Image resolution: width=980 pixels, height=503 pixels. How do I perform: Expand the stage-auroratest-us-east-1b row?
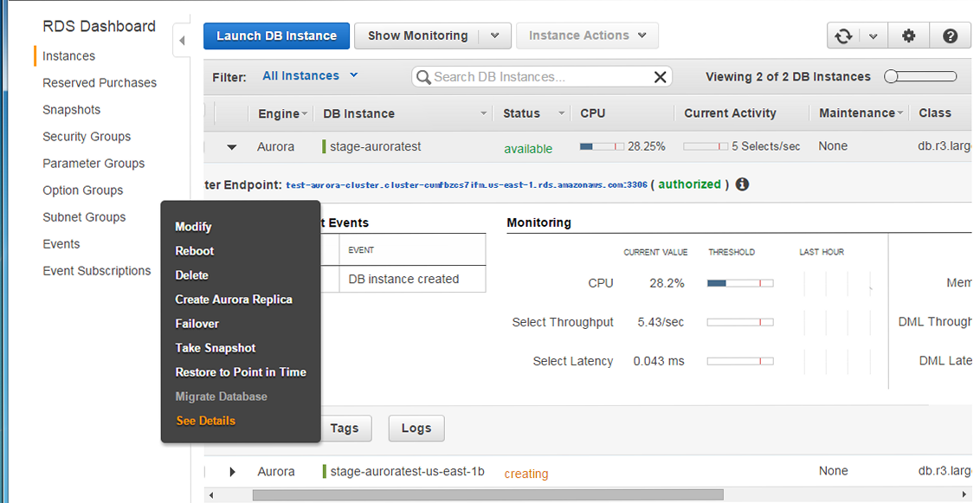point(232,472)
